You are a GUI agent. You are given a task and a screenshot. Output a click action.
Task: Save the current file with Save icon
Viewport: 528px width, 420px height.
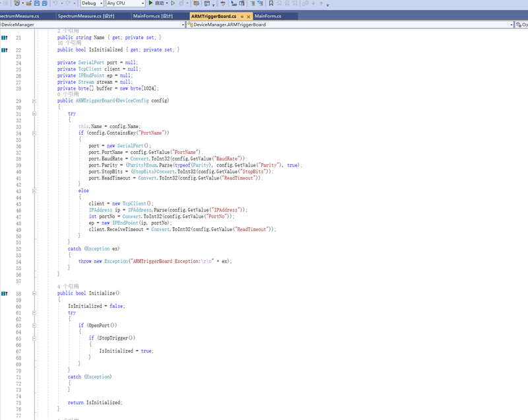[37, 3]
